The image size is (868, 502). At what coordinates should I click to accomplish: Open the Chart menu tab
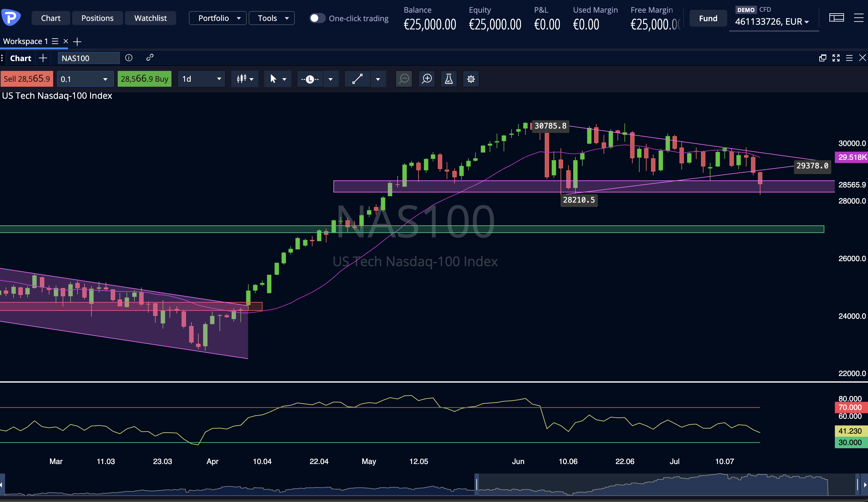pos(51,18)
